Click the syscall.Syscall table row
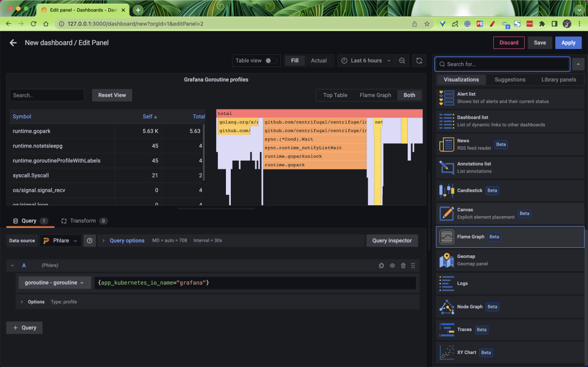588x367 pixels. 107,175
